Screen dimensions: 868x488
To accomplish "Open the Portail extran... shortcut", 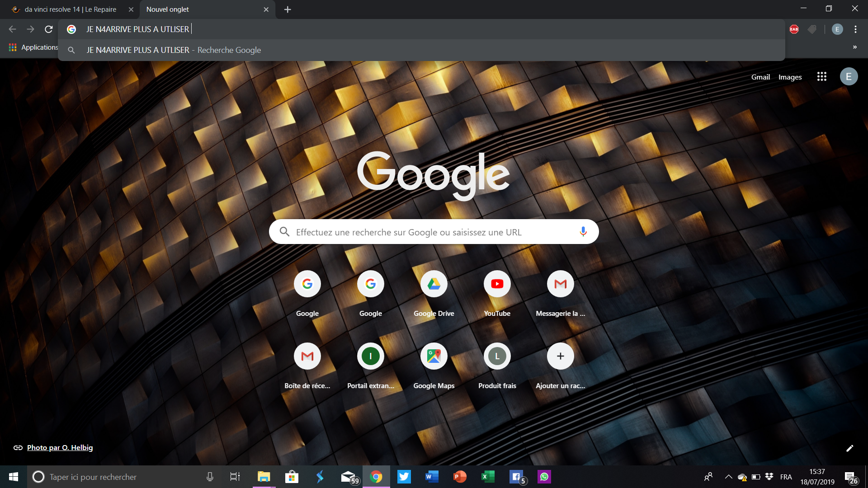I will [371, 366].
